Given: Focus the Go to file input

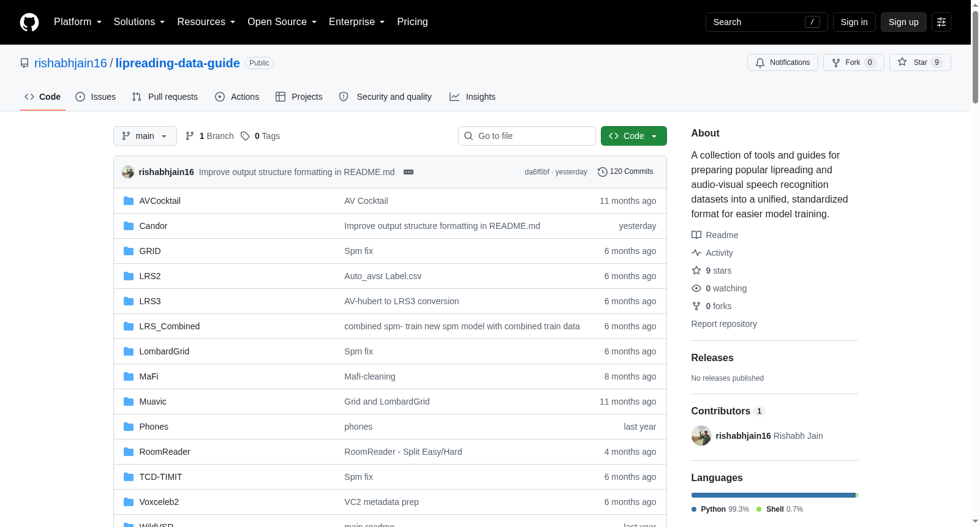Looking at the screenshot, I should [527, 136].
